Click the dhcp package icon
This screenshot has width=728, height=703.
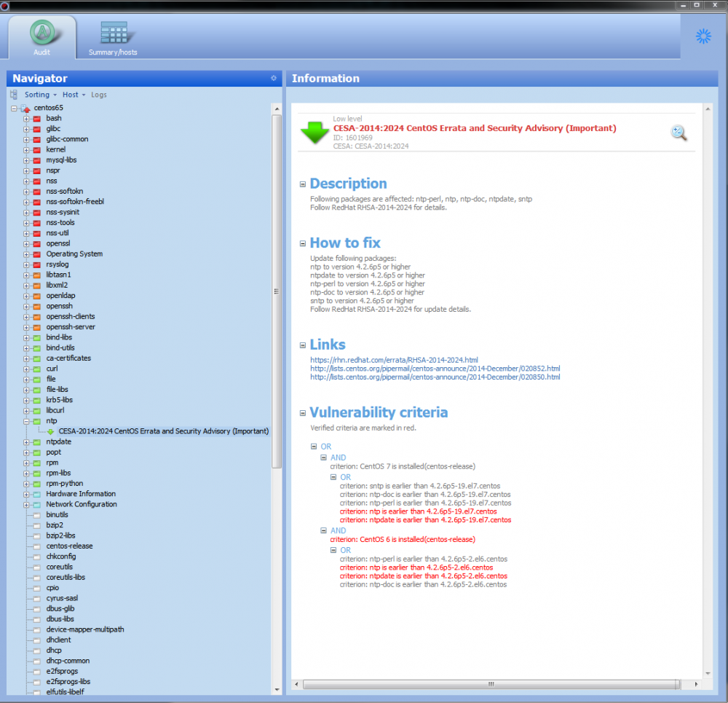click(x=36, y=651)
